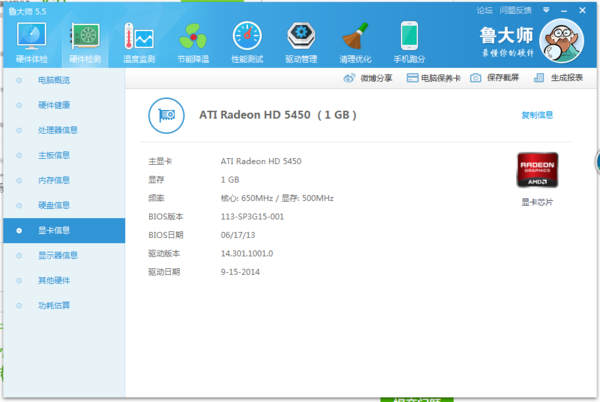Click the 鲁大师 mascot avatar
Viewport: 600px width, 402px height.
pyautogui.click(x=561, y=41)
